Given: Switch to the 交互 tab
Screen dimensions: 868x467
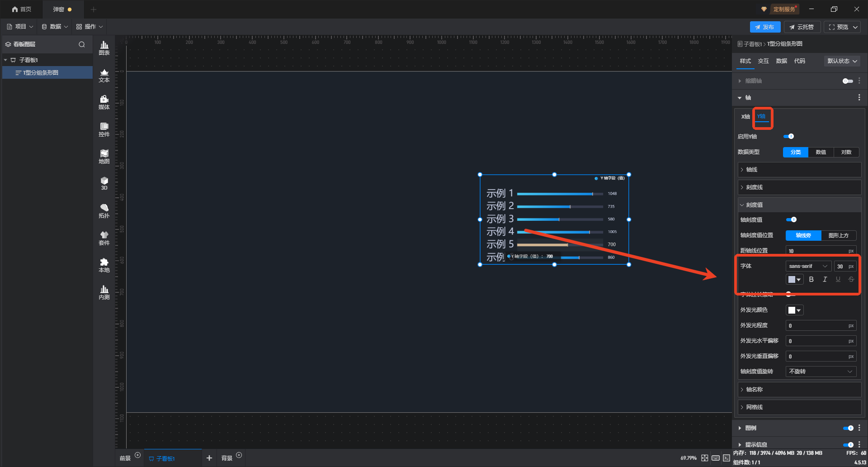Looking at the screenshot, I should tap(763, 61).
